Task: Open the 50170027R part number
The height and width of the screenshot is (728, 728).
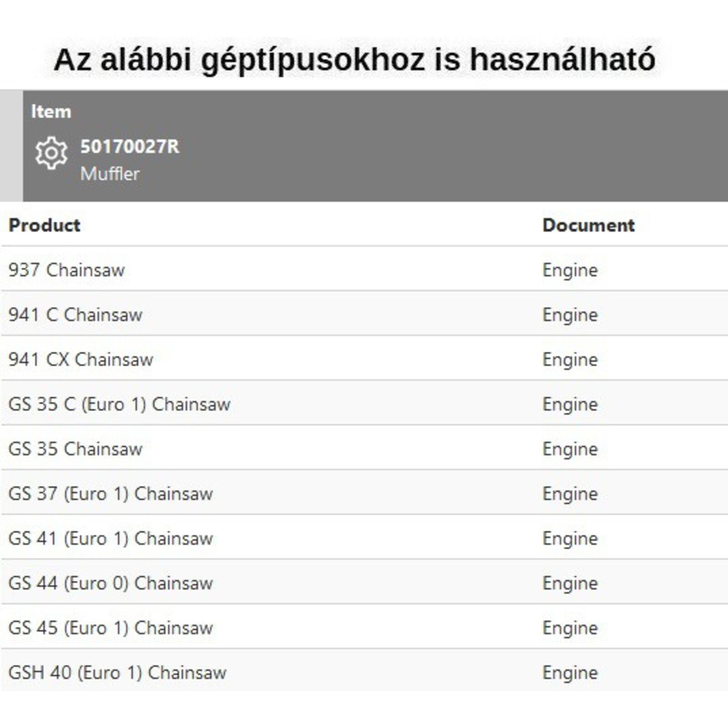Action: pyautogui.click(x=130, y=147)
